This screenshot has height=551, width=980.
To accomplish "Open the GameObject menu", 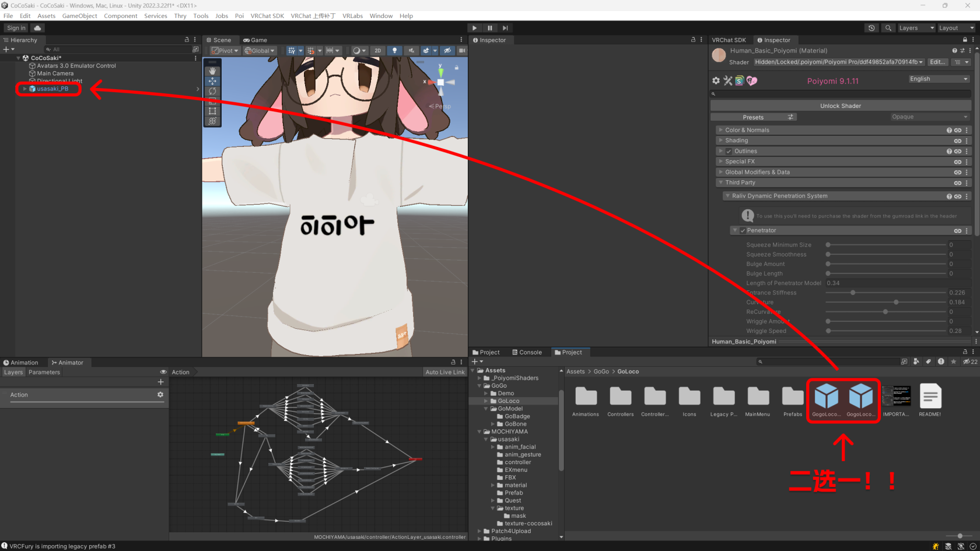I will 79,16.
